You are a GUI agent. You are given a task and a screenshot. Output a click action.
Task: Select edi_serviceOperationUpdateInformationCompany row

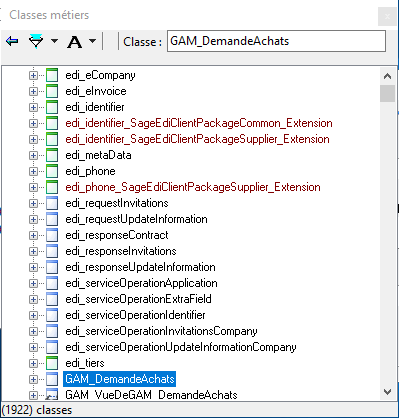pyautogui.click(x=181, y=347)
